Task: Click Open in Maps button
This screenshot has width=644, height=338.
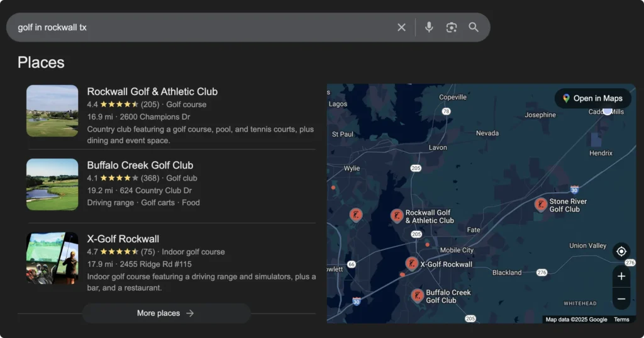Action: (x=592, y=98)
